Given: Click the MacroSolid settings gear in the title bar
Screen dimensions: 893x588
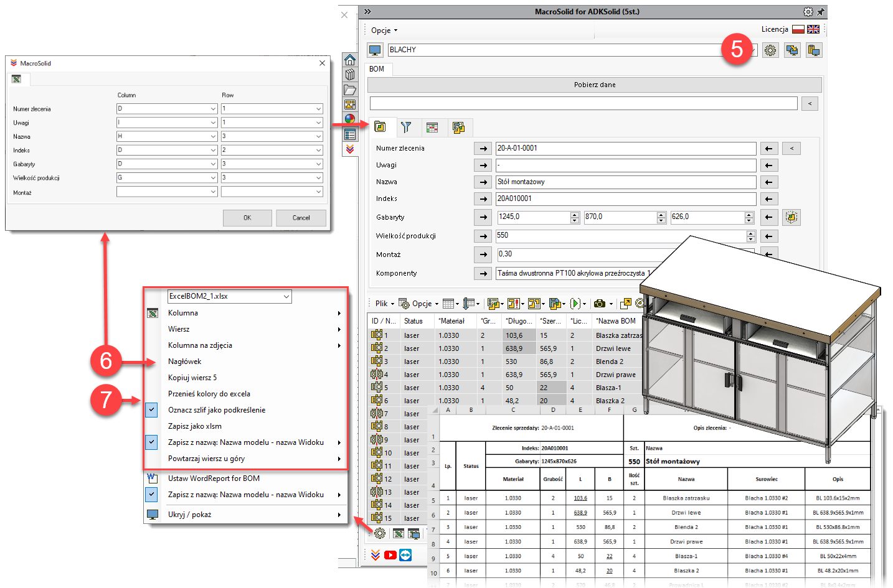Looking at the screenshot, I should pyautogui.click(x=808, y=12).
